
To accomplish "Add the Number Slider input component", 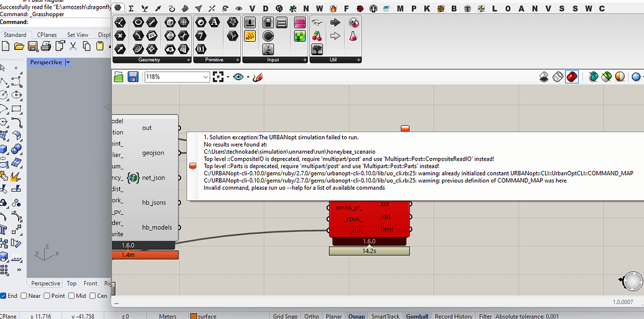I will click(250, 22).
